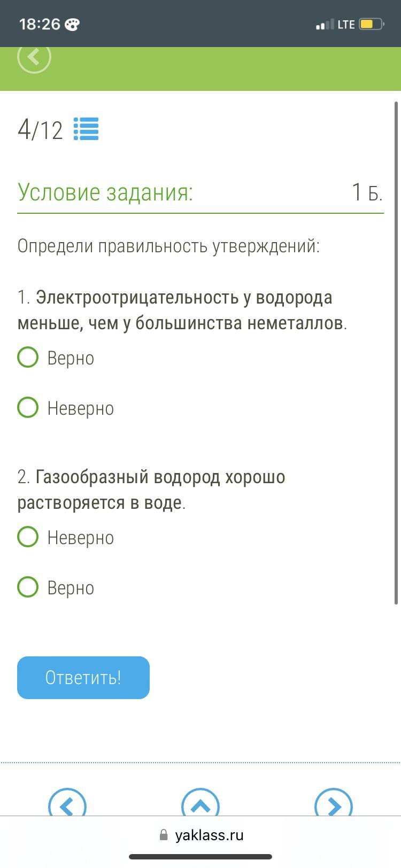The width and height of the screenshot is (401, 868).
Task: Tap the back arrow in green header
Action: (x=34, y=57)
